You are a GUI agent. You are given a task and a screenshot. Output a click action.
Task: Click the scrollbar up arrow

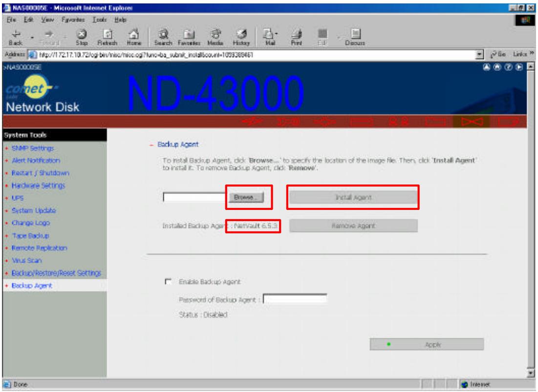point(531,66)
